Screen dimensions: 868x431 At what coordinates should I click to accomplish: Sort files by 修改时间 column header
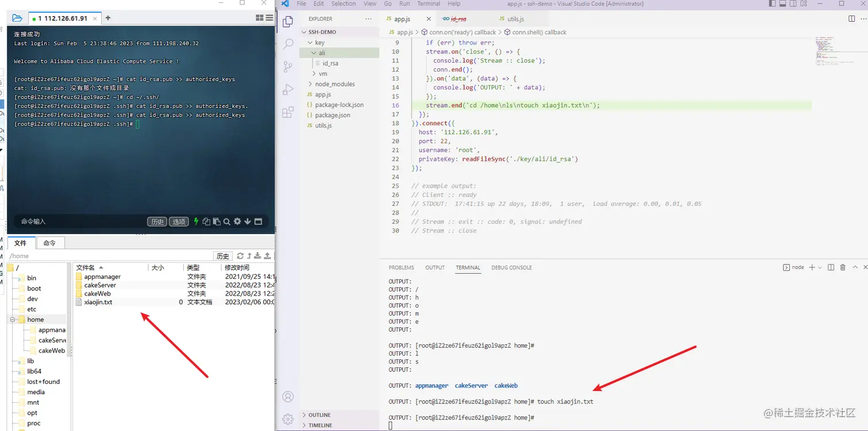tap(237, 267)
